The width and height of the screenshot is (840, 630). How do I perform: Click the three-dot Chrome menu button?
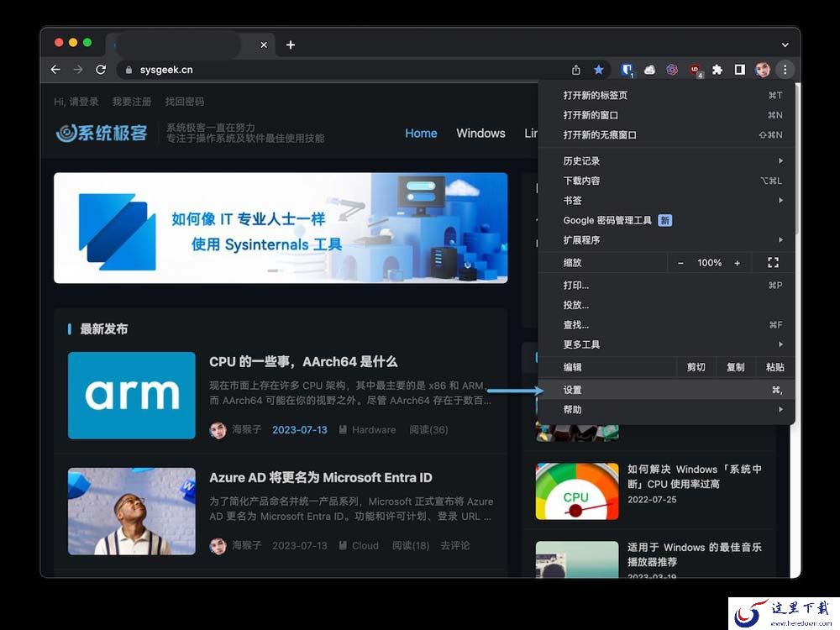pyautogui.click(x=785, y=70)
